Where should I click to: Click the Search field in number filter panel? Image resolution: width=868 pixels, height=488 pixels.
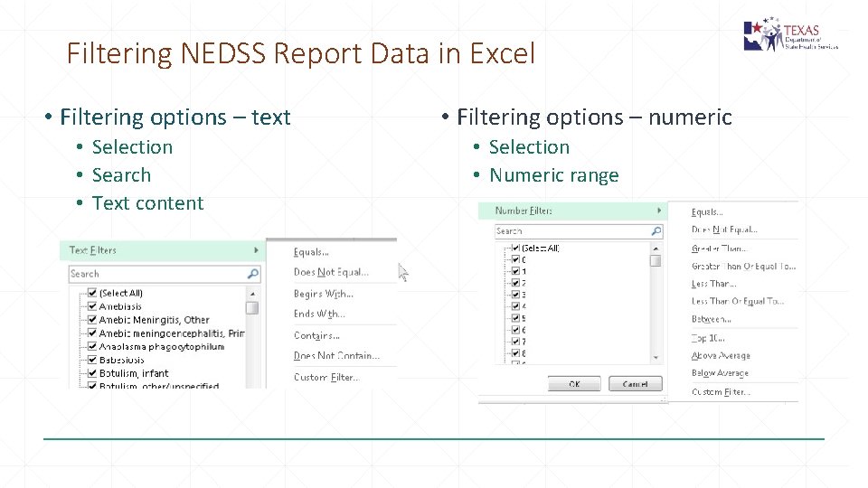pos(579,231)
